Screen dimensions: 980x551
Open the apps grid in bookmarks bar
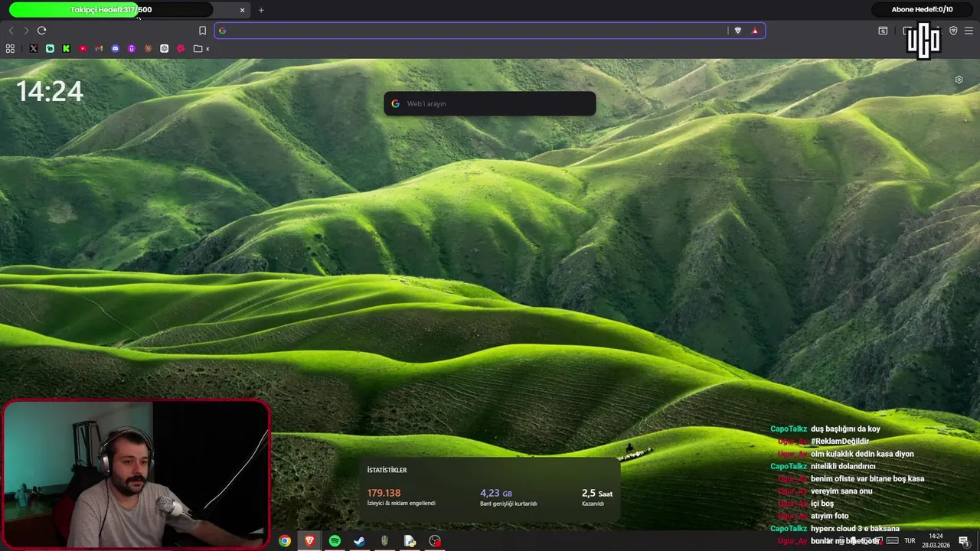10,48
